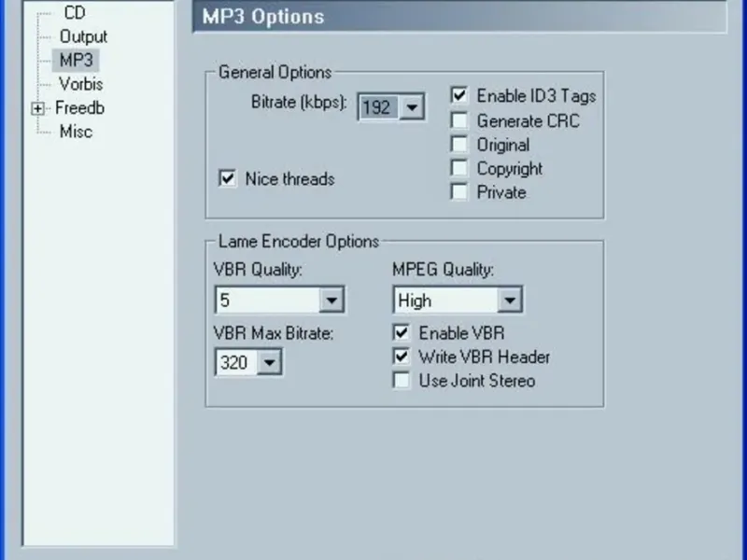
Task: Enable the Generate CRC checkbox
Action: [459, 120]
